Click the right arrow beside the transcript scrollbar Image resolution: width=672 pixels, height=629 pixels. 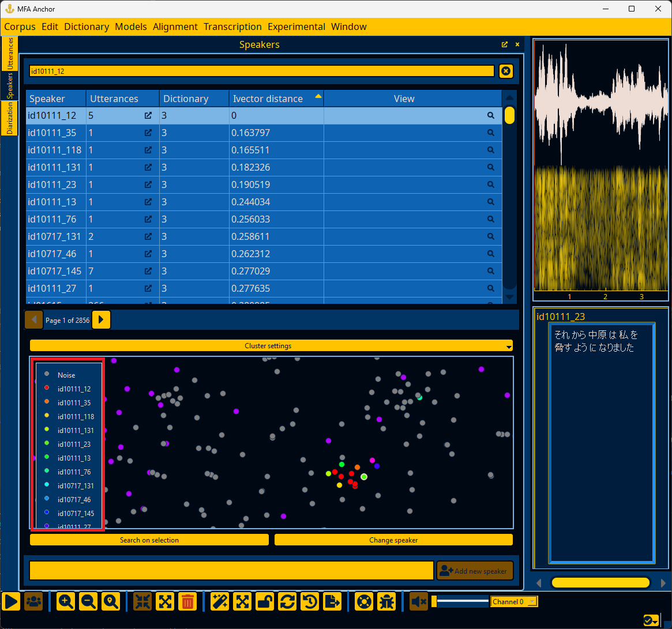(663, 583)
